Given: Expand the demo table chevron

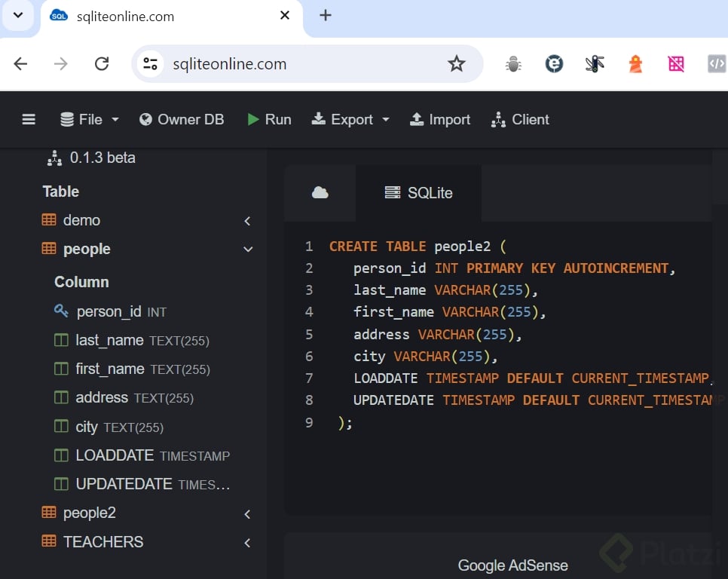Looking at the screenshot, I should pyautogui.click(x=247, y=221).
